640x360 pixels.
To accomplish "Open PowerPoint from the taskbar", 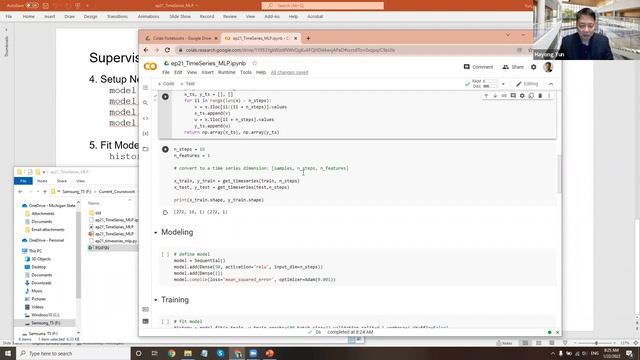I will pos(269,353).
